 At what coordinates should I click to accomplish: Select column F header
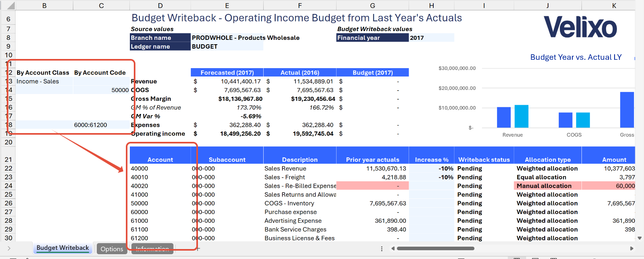coord(300,6)
